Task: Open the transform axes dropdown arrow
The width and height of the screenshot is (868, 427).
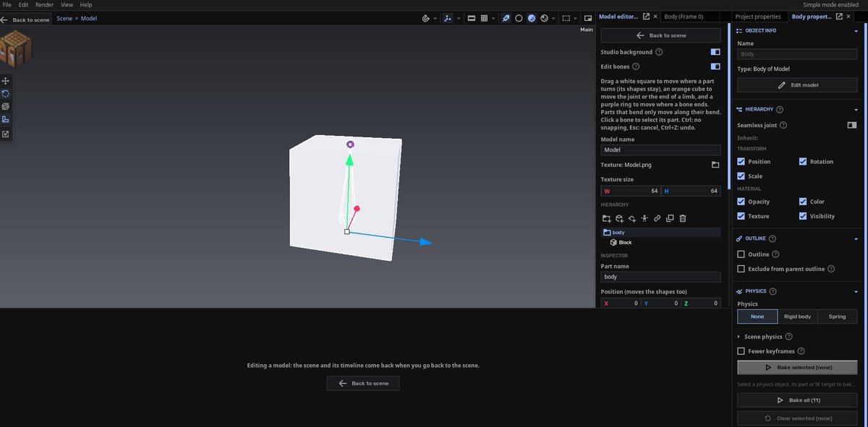Action: click(458, 19)
